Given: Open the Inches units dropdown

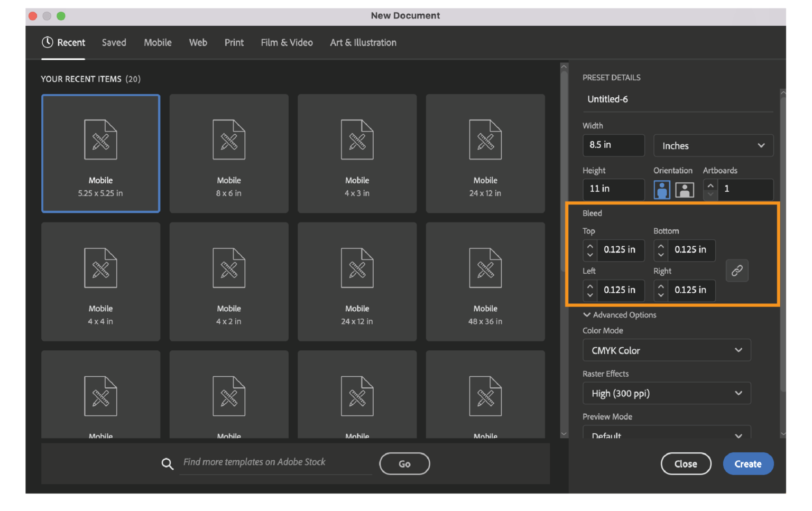Looking at the screenshot, I should [713, 145].
